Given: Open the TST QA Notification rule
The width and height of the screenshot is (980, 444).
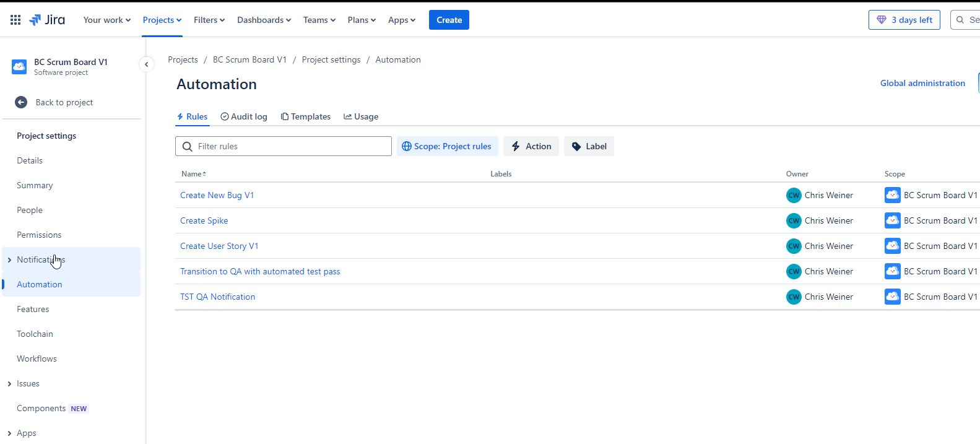Looking at the screenshot, I should click(217, 297).
